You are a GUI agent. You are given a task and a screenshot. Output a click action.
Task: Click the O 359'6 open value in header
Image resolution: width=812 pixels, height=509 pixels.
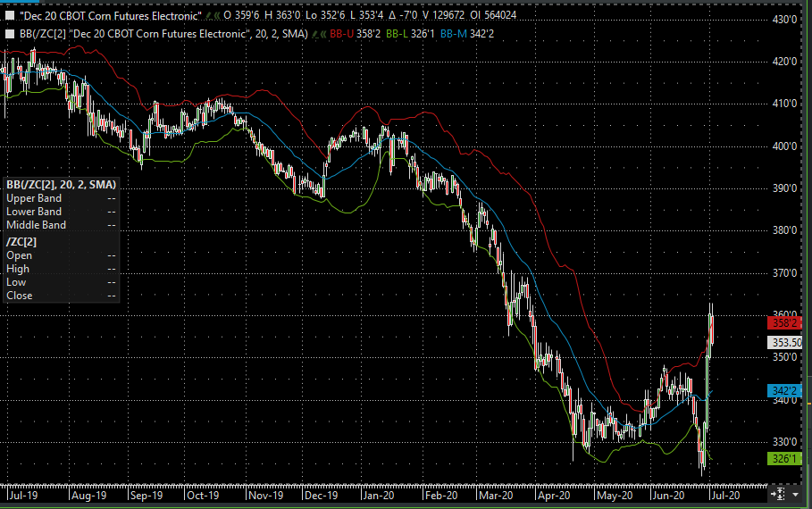click(241, 15)
